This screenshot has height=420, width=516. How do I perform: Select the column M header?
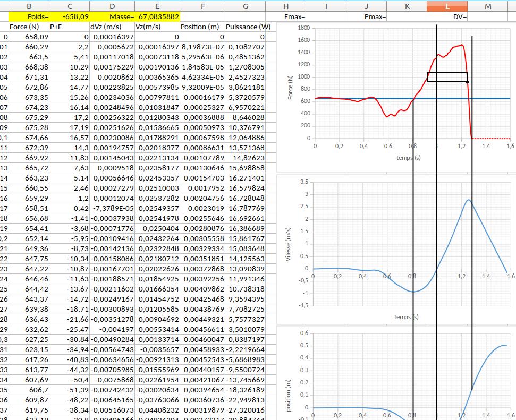(488, 6)
